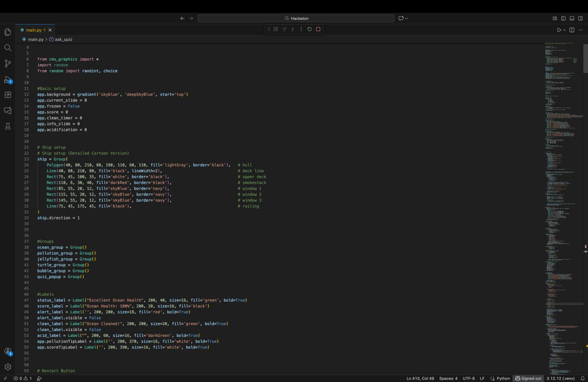Change end of line sequence LF

(482, 378)
